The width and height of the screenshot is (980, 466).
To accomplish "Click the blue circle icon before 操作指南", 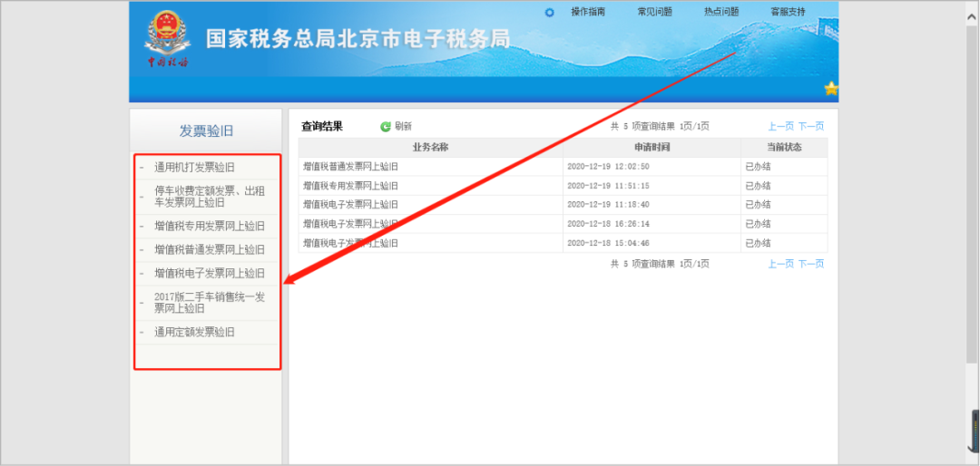I will pyautogui.click(x=549, y=12).
